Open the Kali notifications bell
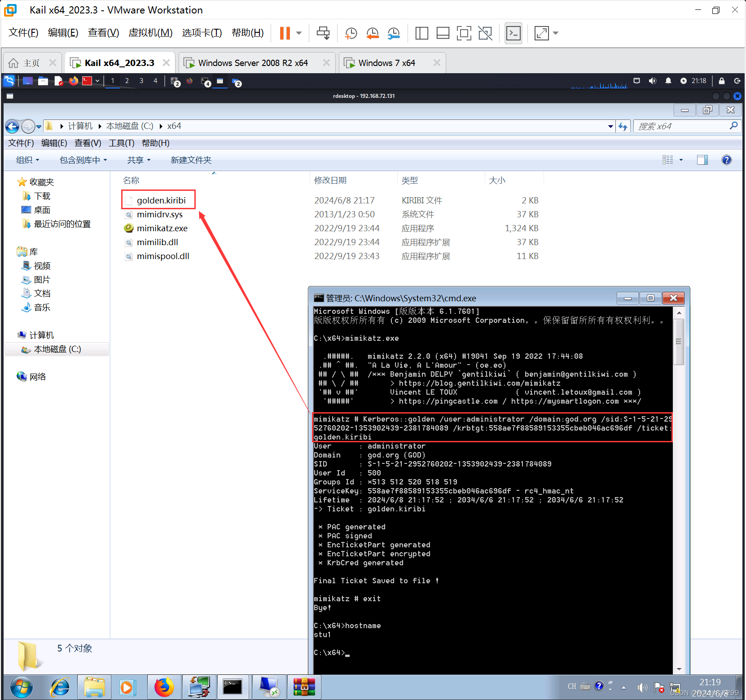Image resolution: width=746 pixels, height=700 pixels. [x=668, y=81]
